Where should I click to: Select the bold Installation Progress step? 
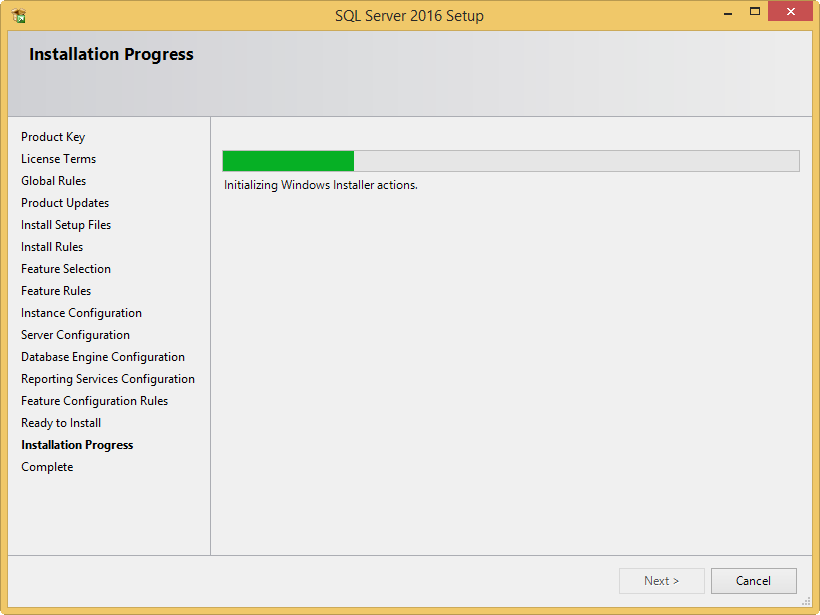coord(77,445)
